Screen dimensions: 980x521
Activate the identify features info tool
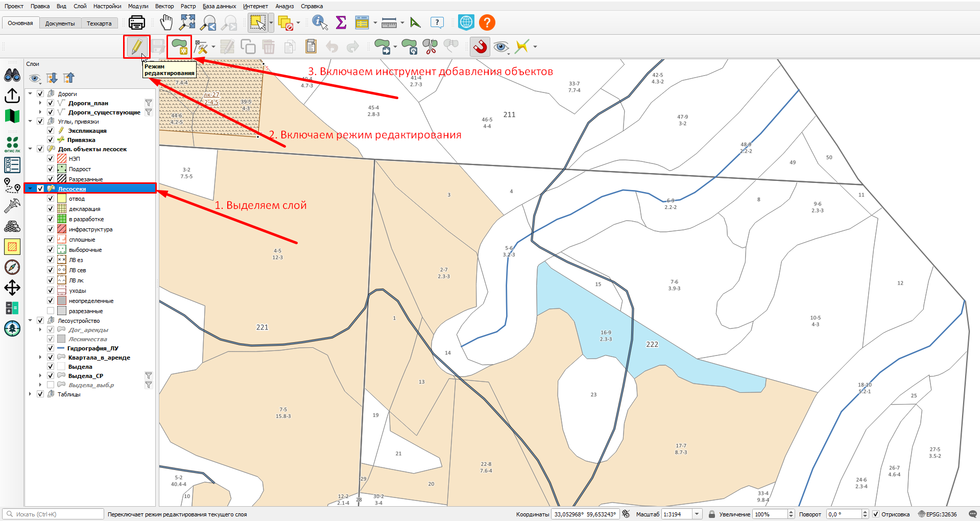click(x=320, y=22)
